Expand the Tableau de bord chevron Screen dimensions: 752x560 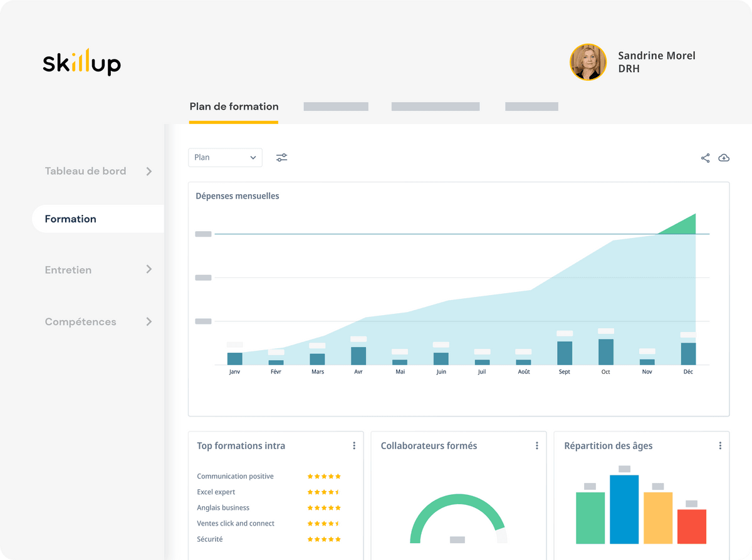(149, 171)
